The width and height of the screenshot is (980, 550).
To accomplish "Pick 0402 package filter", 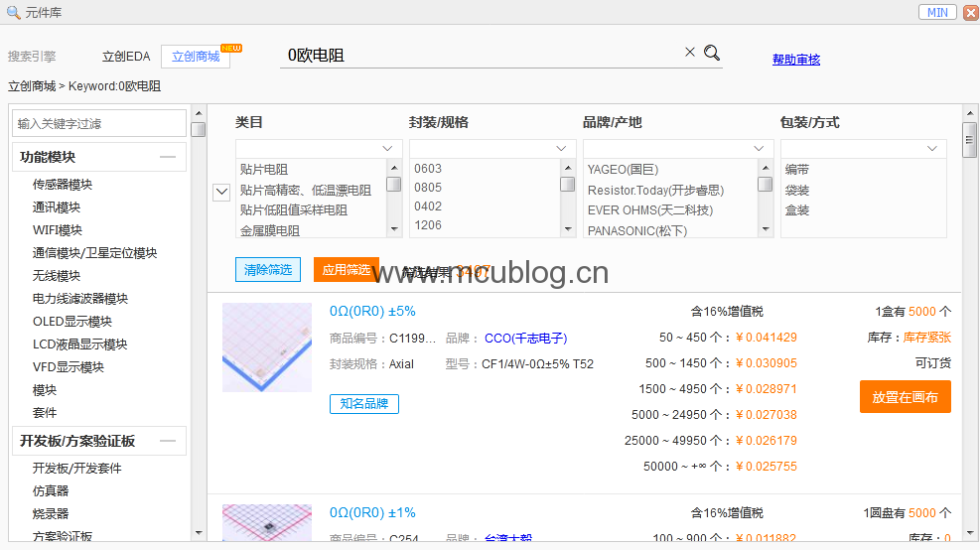I will pos(428,206).
